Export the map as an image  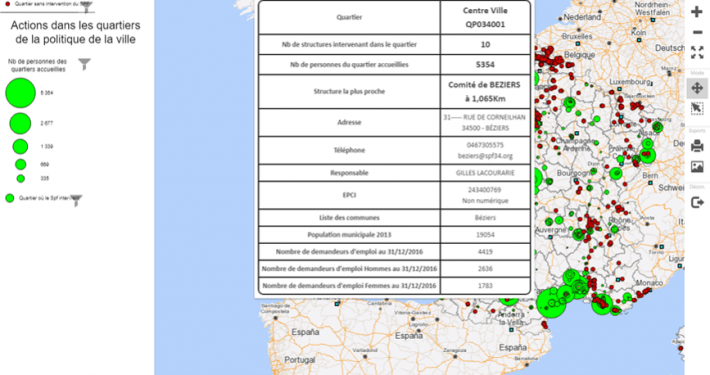pos(697,167)
